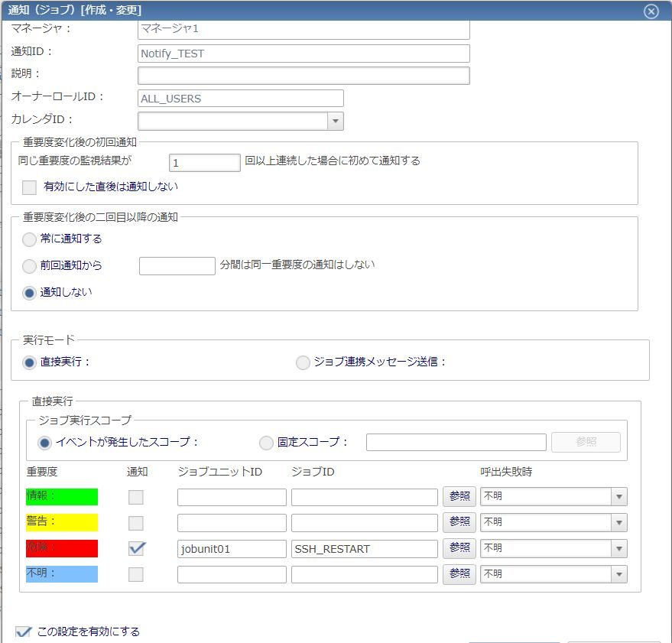Select 通知しない radio button

click(x=29, y=293)
